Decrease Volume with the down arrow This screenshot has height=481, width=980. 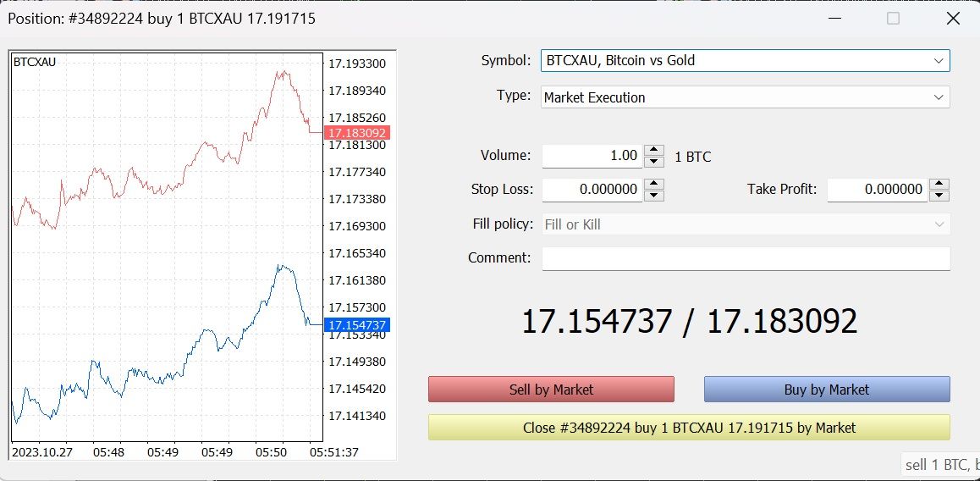point(653,162)
